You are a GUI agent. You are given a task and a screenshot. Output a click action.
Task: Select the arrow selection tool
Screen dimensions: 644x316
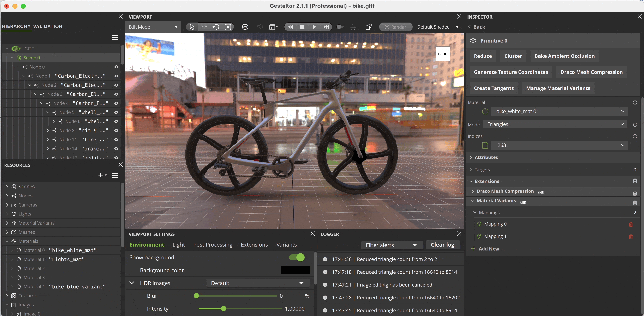pyautogui.click(x=192, y=27)
